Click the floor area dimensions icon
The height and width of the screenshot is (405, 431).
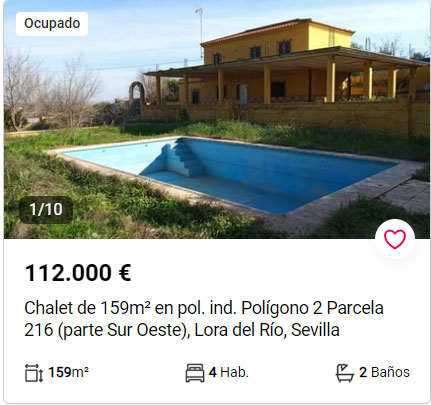tap(34, 373)
